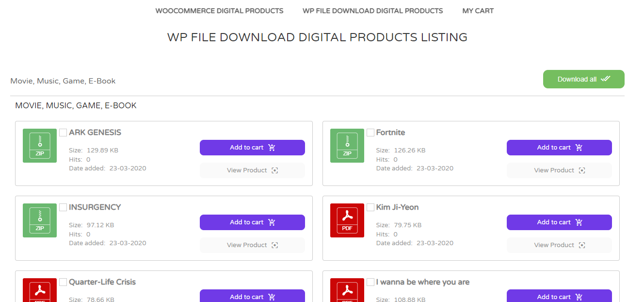
Task: Click the Kim Ji-Yeon PDF icon
Action: 347,220
